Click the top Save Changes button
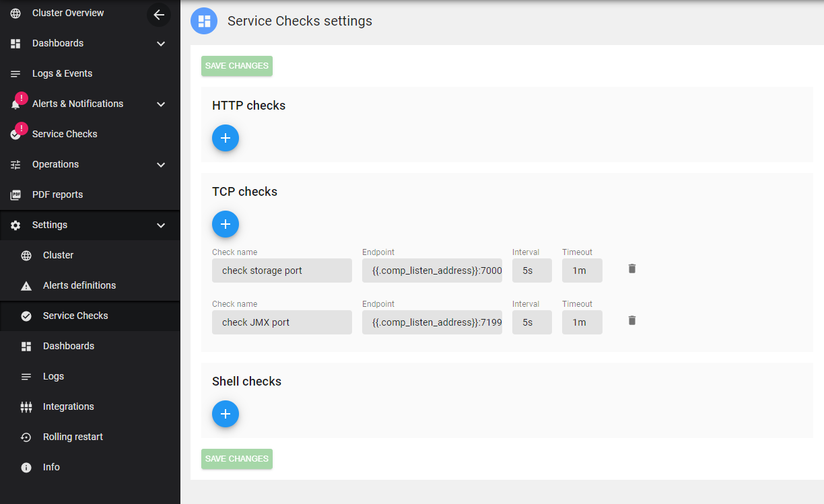 click(x=237, y=66)
